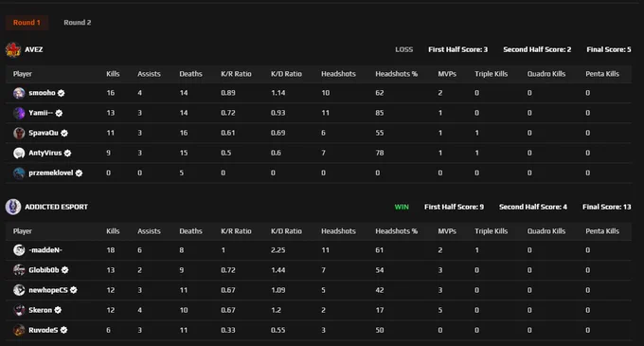Click the verified badge next to RuvodeS
The width and height of the screenshot is (644, 346).
point(63,330)
